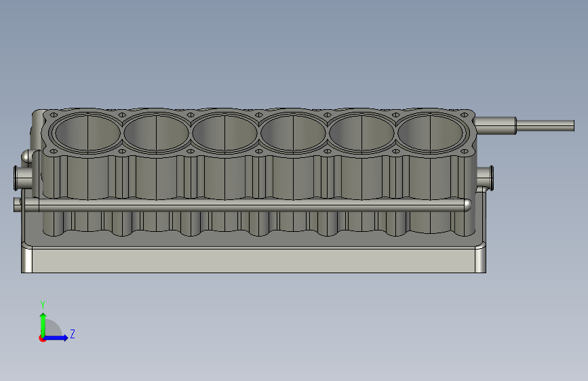Select the leftmost cylinder bore opening
The width and height of the screenshot is (588, 381).
point(87,132)
